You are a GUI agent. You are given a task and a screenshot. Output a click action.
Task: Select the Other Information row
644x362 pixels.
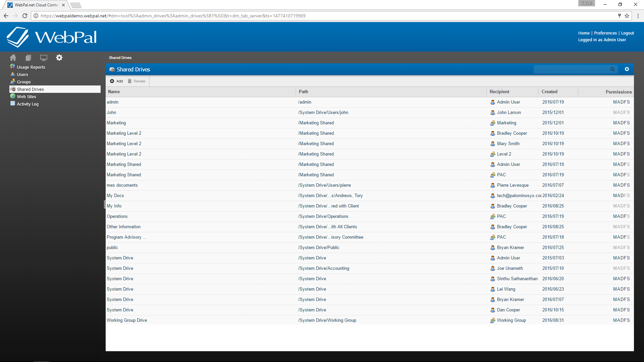[x=370, y=227]
